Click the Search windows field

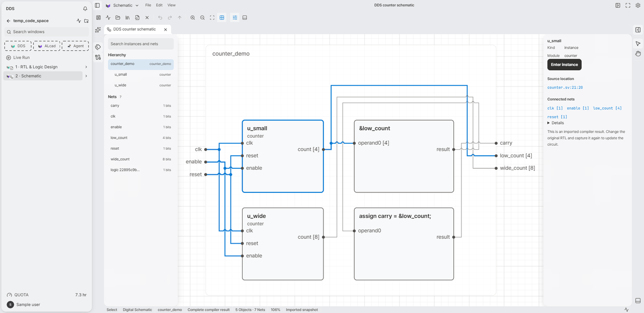(x=47, y=32)
